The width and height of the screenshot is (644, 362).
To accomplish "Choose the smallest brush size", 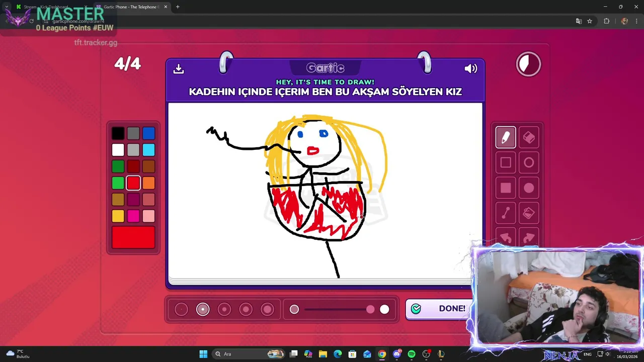I will tap(181, 310).
